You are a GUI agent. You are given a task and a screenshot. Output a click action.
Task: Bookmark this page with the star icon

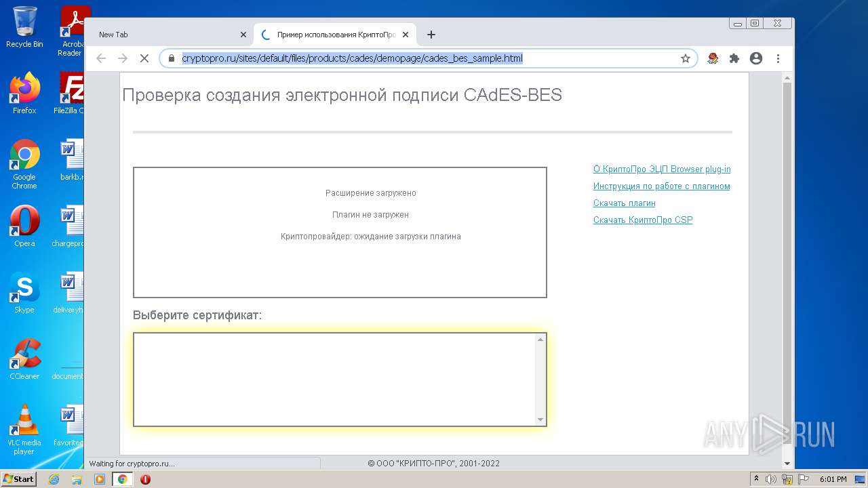point(686,58)
